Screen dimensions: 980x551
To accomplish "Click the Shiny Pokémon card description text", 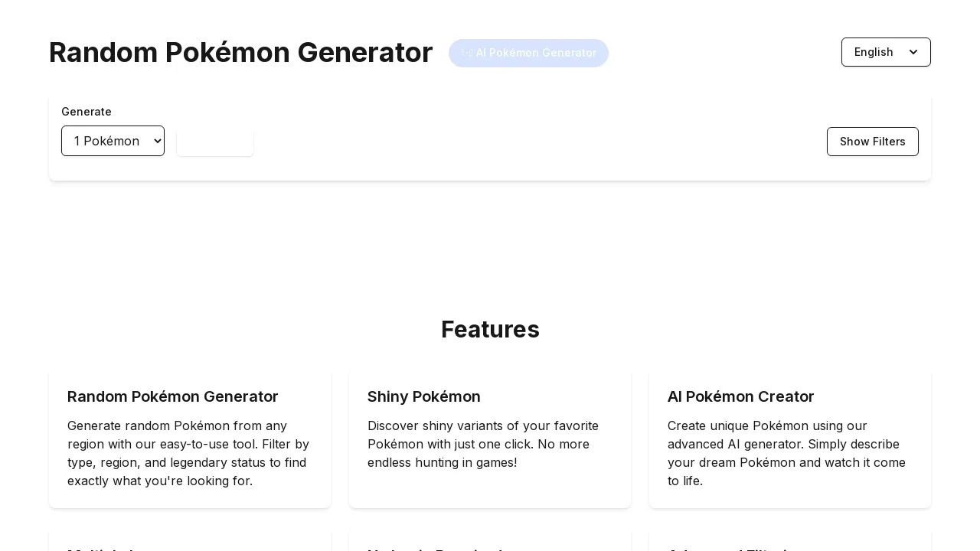I will (x=483, y=444).
